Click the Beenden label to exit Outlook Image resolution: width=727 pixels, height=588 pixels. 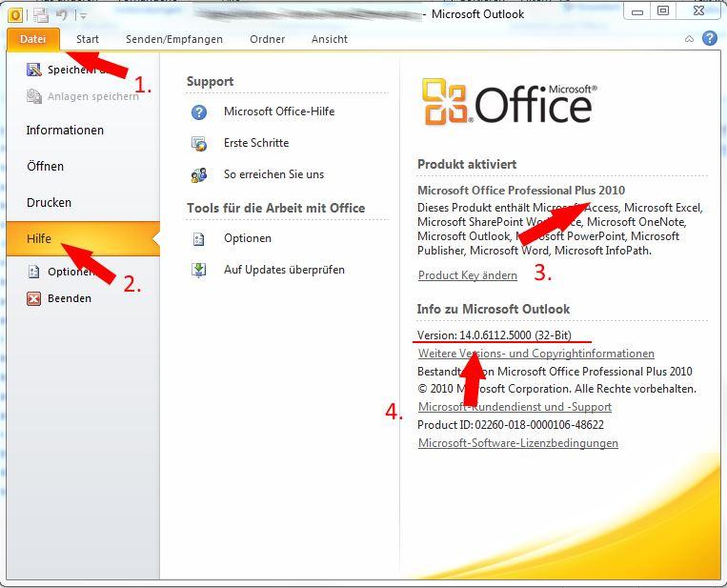(70, 298)
